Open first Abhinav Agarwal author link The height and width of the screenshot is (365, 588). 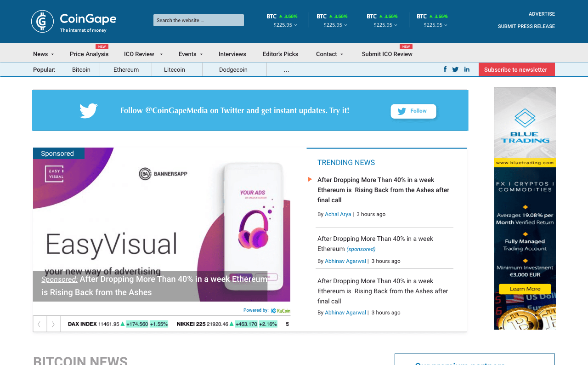tap(345, 261)
